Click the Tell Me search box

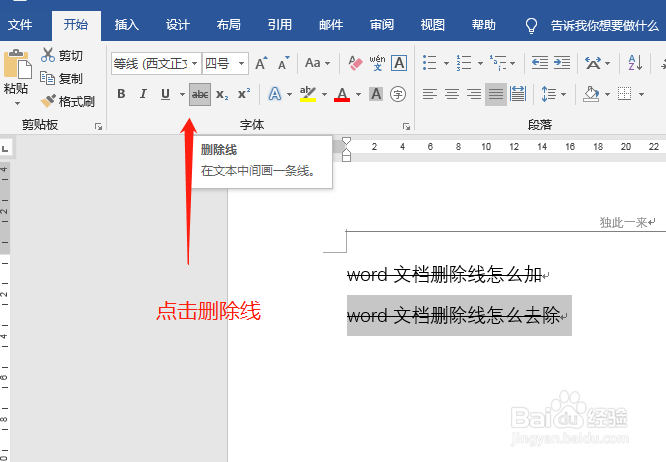pyautogui.click(x=593, y=25)
